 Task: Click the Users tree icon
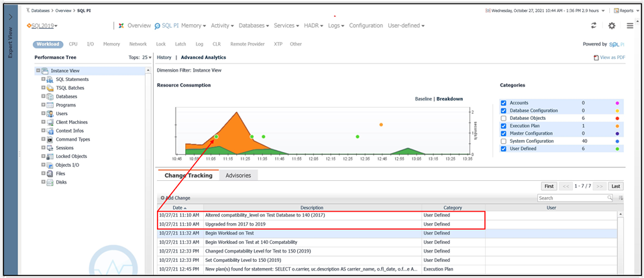pos(50,114)
